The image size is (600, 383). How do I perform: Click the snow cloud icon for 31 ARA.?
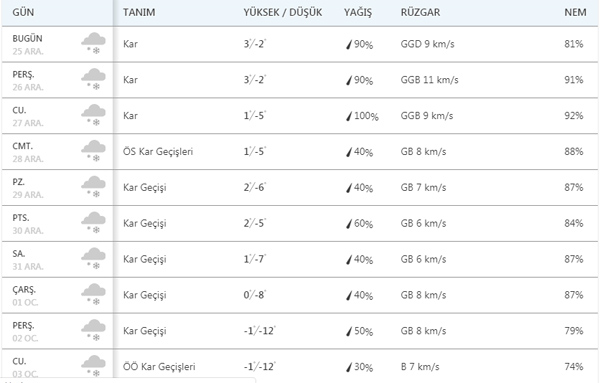[93, 259]
